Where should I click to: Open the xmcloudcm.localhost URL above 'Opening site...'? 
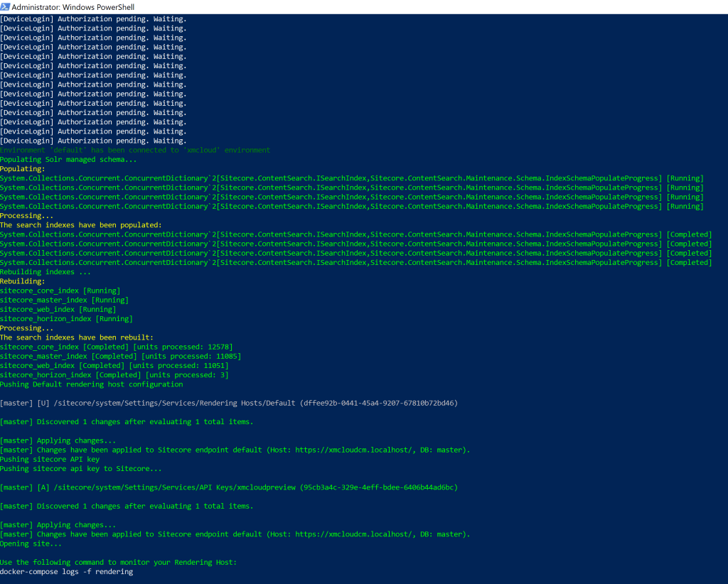pyautogui.click(x=349, y=534)
